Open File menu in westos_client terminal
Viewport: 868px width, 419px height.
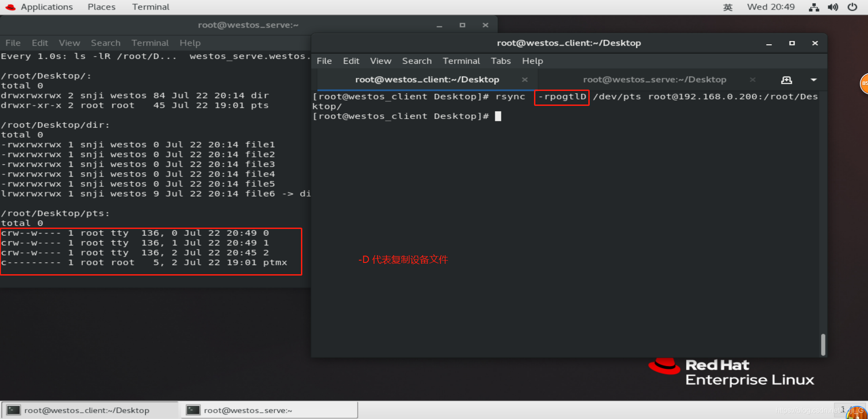324,61
